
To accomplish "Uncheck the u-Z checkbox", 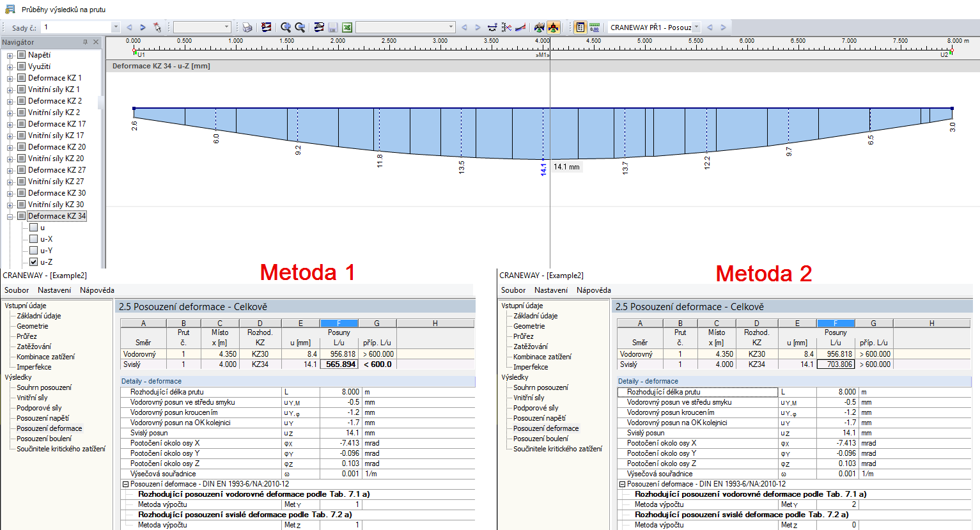I will pos(34,262).
